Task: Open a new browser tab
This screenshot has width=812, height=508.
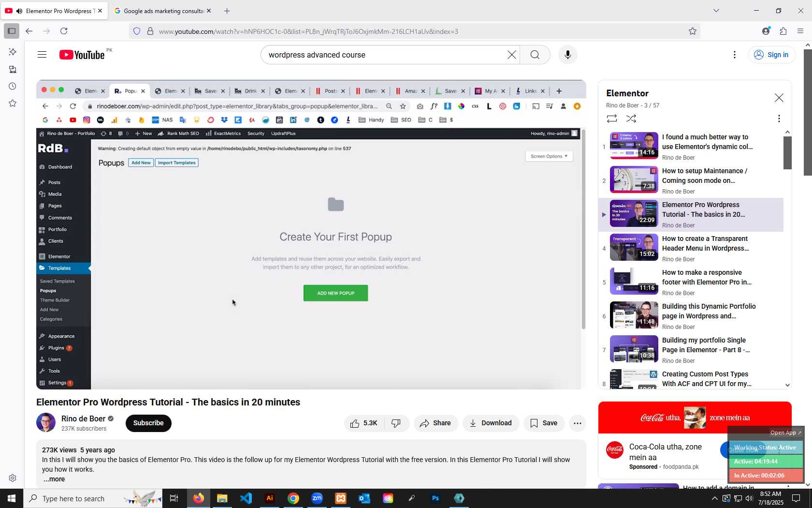Action: click(x=227, y=11)
